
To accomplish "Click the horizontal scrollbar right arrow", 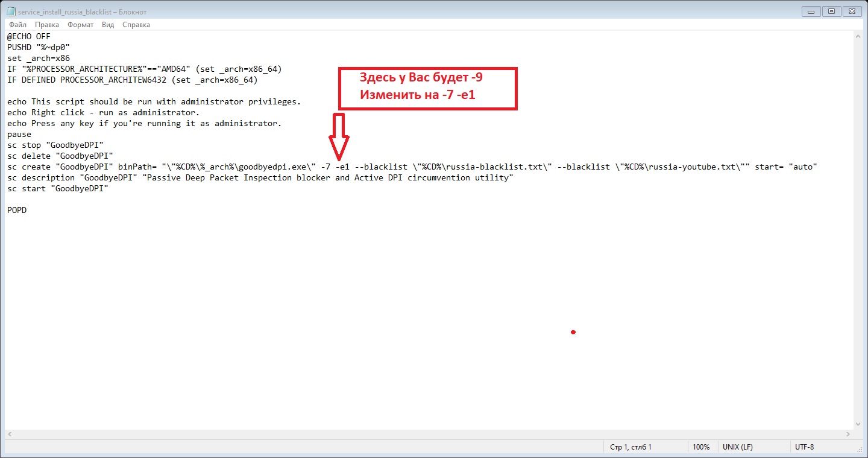I will click(x=848, y=434).
